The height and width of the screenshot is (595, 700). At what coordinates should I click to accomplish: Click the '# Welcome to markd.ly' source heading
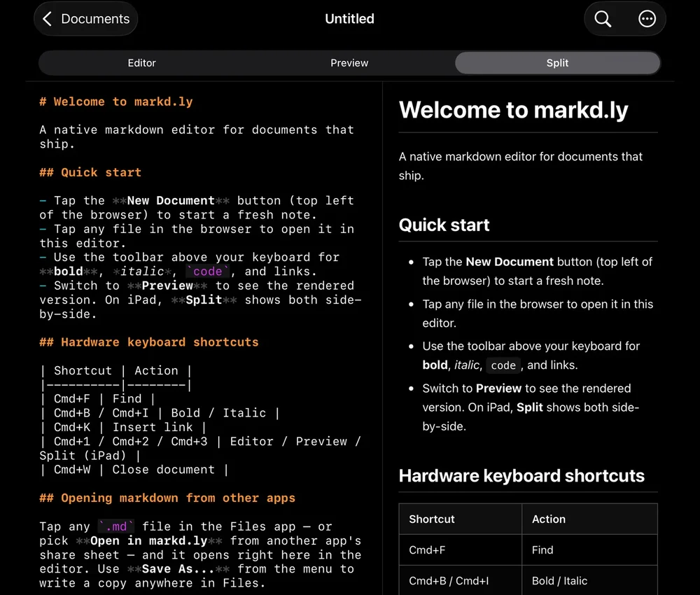coord(116,101)
